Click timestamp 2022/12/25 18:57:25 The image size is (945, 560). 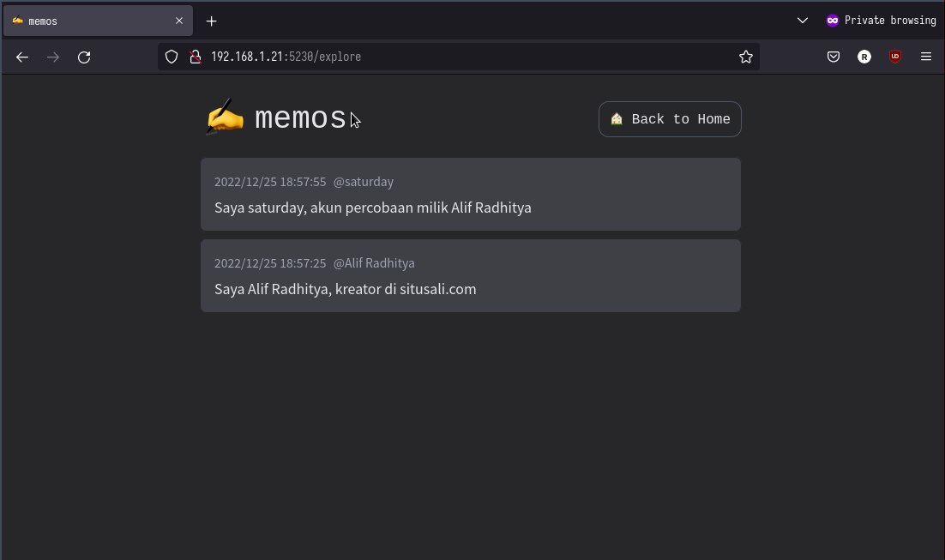click(x=270, y=262)
